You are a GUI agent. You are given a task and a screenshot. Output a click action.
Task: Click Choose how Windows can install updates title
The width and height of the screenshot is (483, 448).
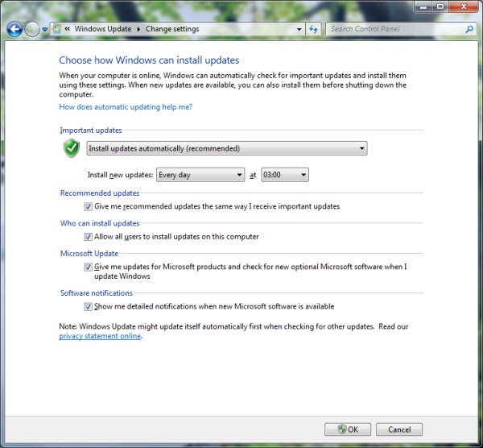pyautogui.click(x=149, y=60)
